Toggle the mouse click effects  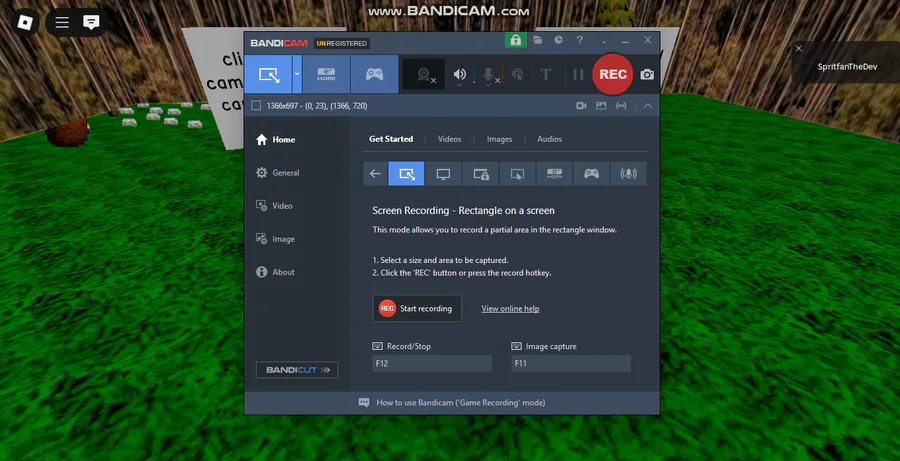(517, 74)
